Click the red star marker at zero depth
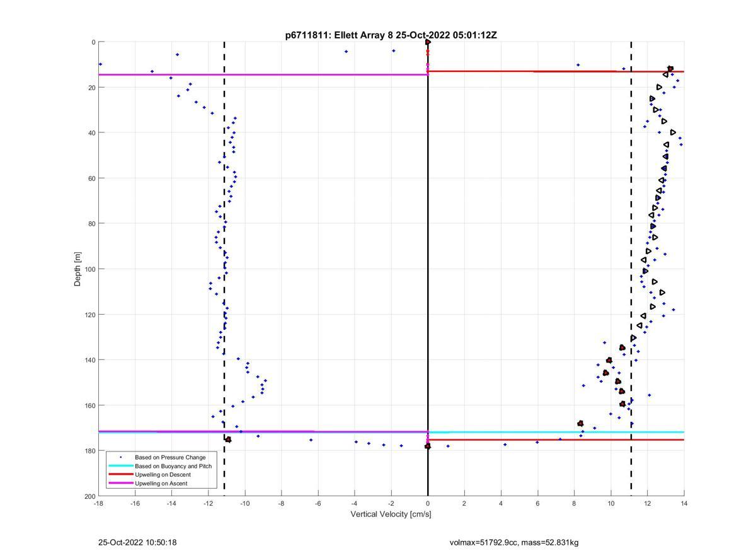Screen dimensions: 756x558 pyautogui.click(x=428, y=42)
